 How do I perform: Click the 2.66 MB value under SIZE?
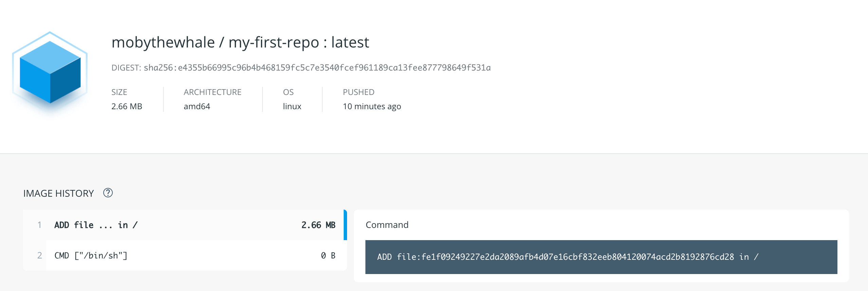[127, 106]
